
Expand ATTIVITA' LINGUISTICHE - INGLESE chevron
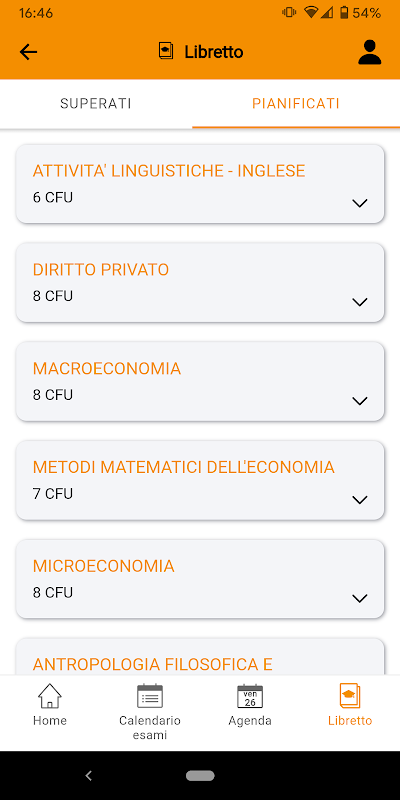click(x=360, y=203)
